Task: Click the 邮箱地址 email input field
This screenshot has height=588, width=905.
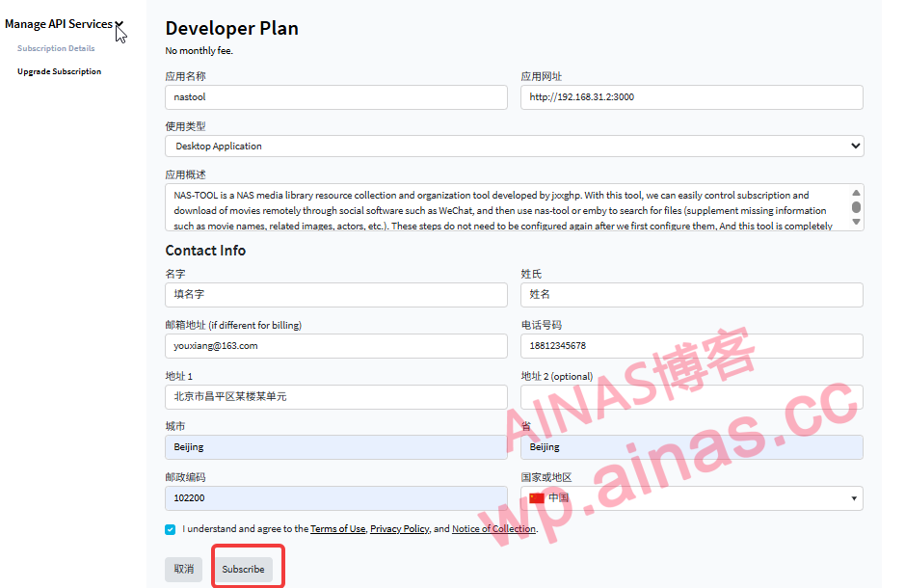Action: click(x=336, y=346)
